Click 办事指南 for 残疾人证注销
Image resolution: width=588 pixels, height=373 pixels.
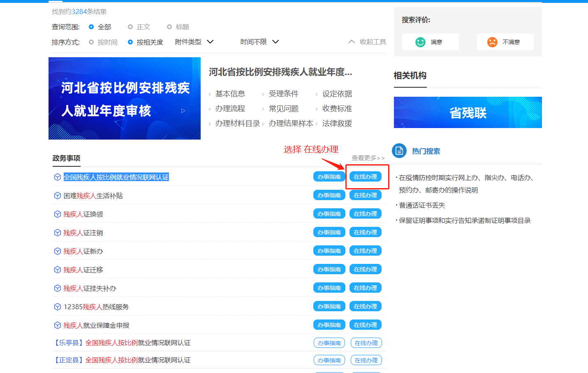coord(329,232)
